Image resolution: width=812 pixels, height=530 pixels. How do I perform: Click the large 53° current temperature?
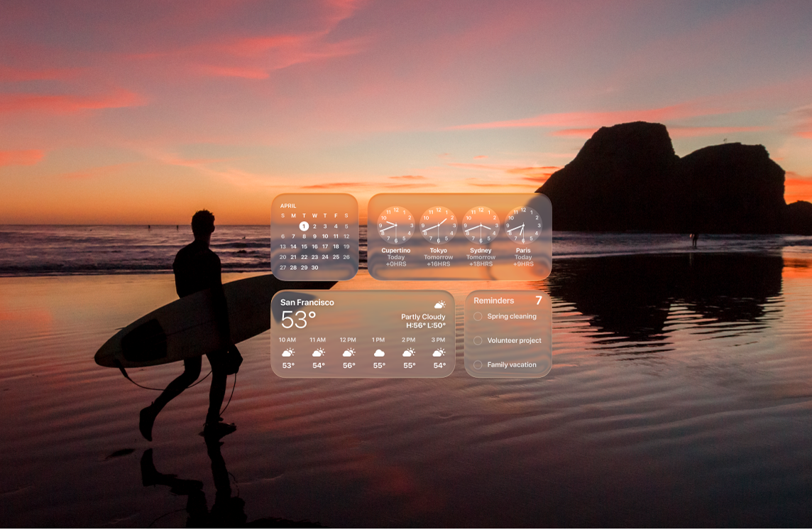click(298, 319)
